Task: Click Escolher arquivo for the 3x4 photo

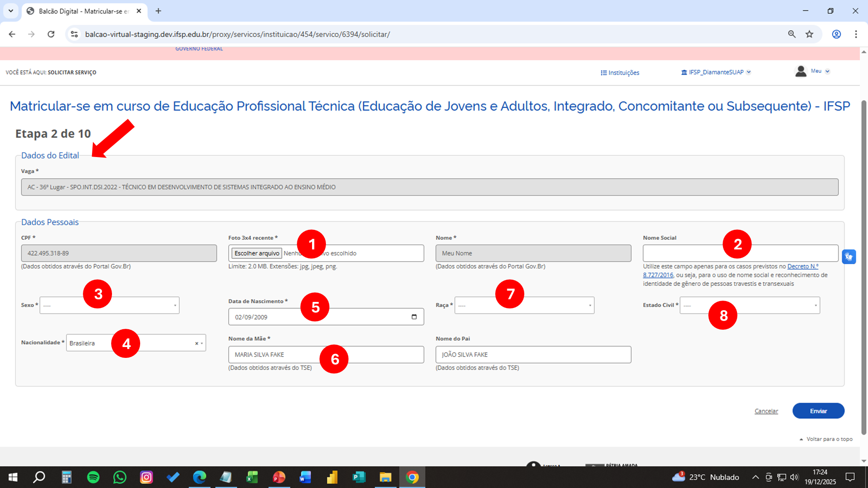Action: coord(256,253)
